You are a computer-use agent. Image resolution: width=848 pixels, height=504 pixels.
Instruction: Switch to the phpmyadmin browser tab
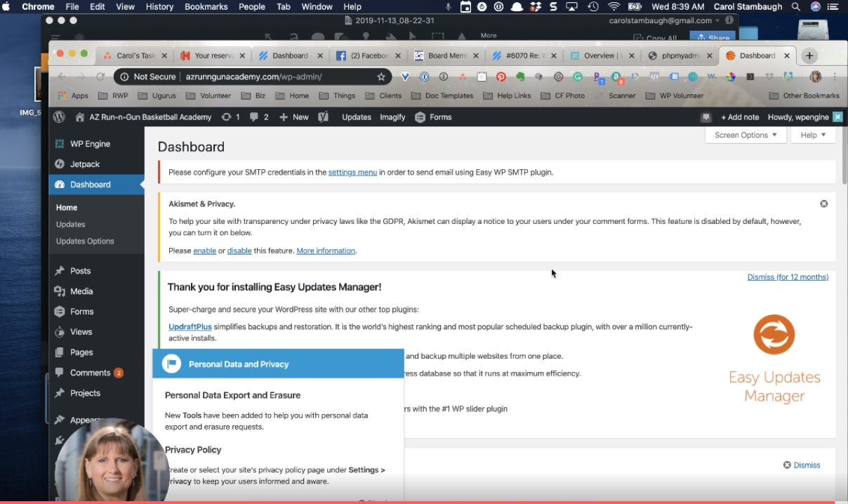(x=680, y=55)
